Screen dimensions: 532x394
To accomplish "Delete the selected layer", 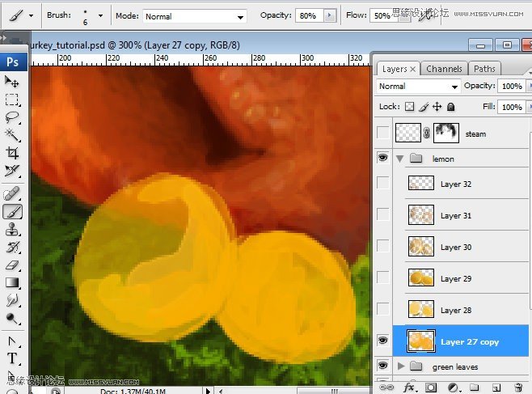I will (x=518, y=388).
